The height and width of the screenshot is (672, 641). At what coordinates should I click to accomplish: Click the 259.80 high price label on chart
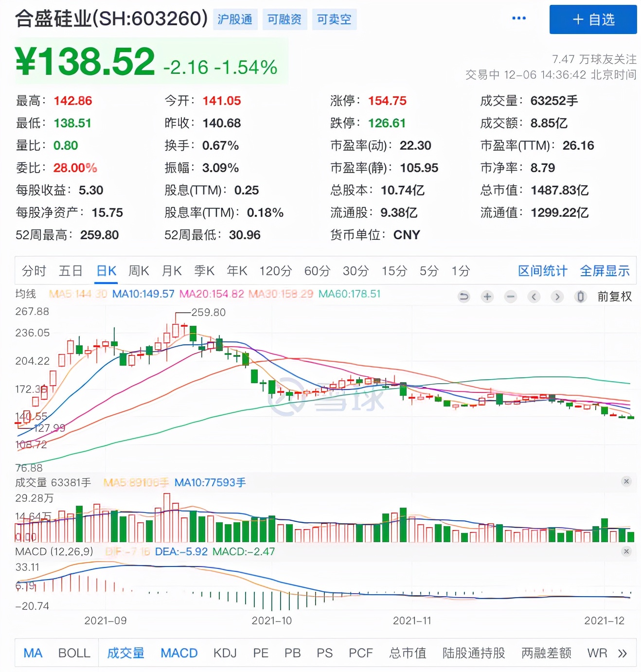208,312
